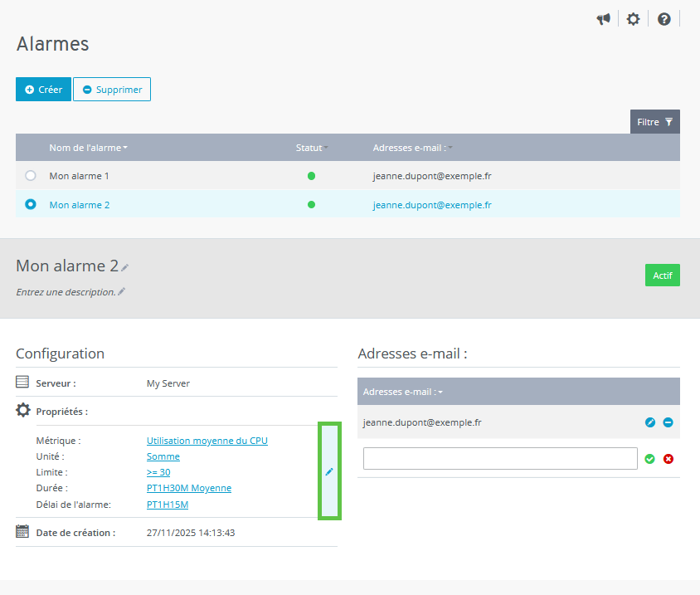The height and width of the screenshot is (595, 700).
Task: Select the Mon alarme 1 radio button
Action: pos(31,176)
